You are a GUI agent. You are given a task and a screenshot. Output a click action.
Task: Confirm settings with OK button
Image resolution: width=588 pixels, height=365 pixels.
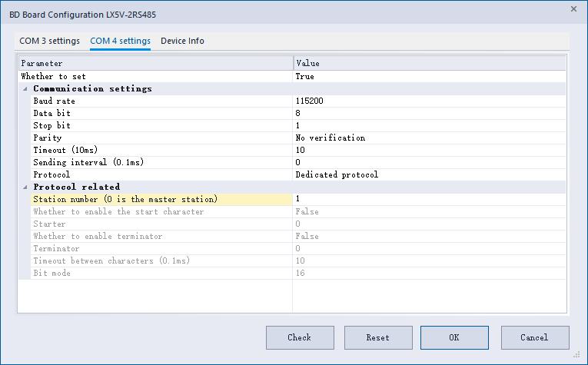pos(454,337)
